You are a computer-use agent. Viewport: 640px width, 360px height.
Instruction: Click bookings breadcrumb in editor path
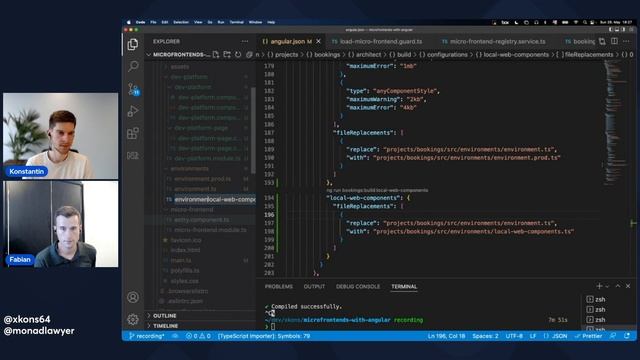327,55
